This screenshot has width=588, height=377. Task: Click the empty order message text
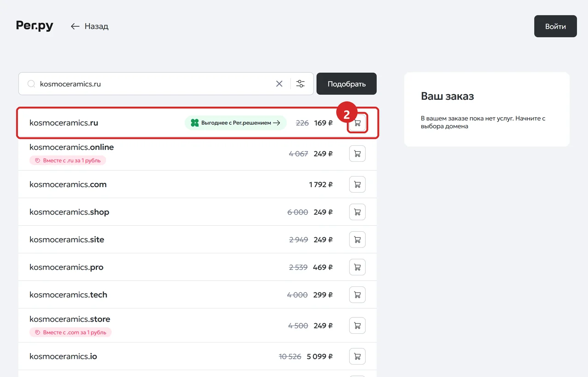point(483,122)
